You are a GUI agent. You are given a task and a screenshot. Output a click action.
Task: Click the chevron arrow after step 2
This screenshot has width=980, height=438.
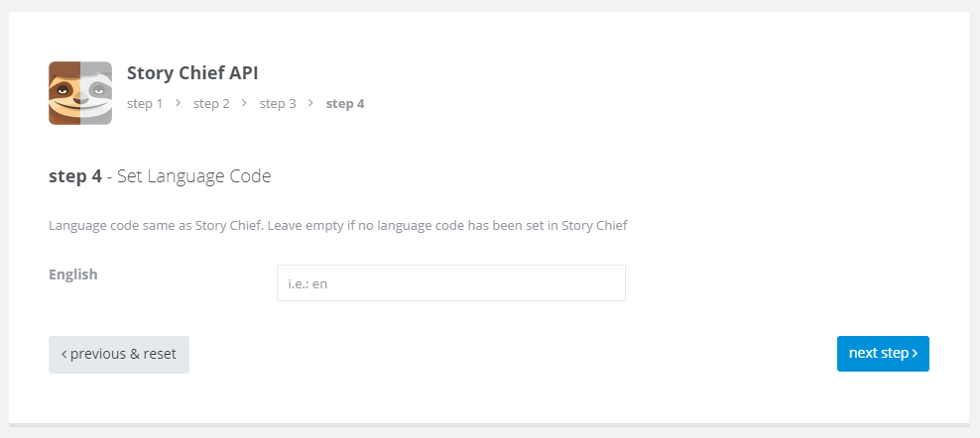(x=244, y=103)
